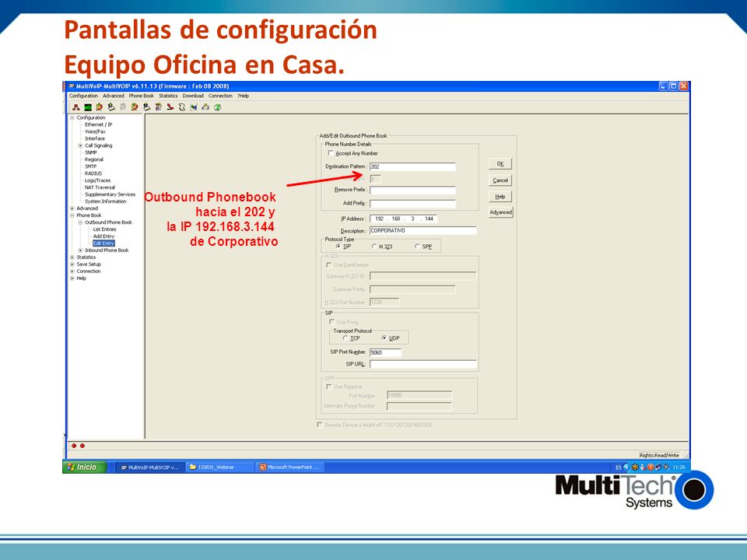This screenshot has width=747, height=560.
Task: Click the Remove Prefix field
Action: pyautogui.click(x=412, y=190)
